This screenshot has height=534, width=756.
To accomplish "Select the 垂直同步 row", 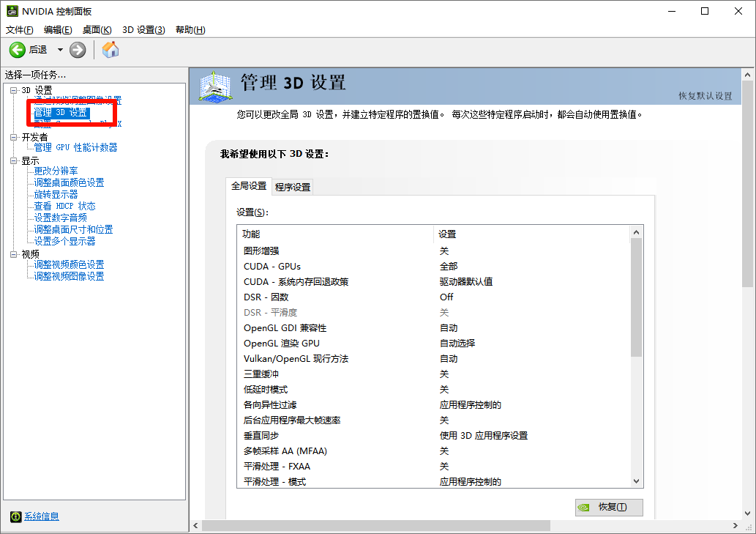I will (433, 436).
